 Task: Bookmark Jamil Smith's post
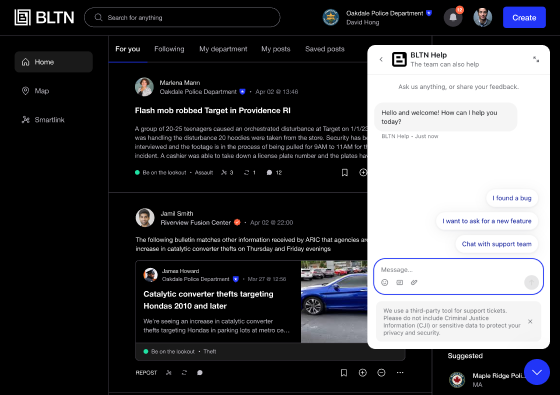[x=344, y=373]
